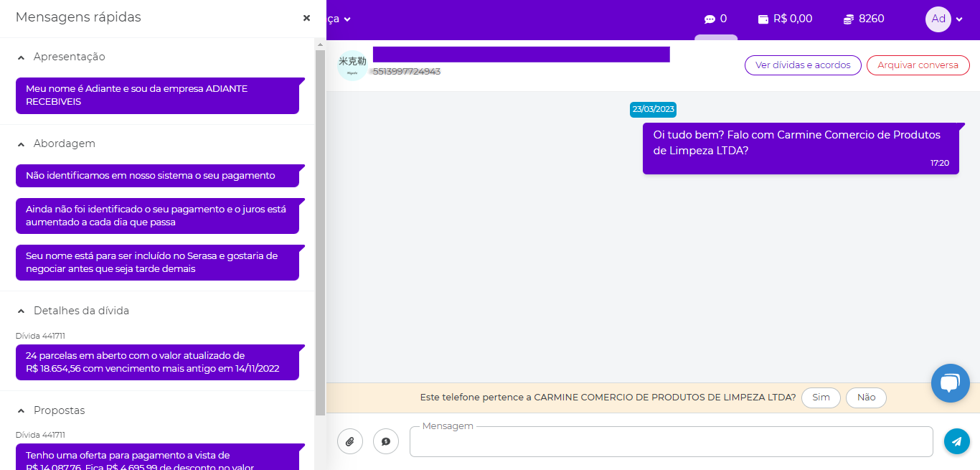This screenshot has height=470, width=980.
Task: Click the contact profile picture
Action: pyautogui.click(x=352, y=65)
